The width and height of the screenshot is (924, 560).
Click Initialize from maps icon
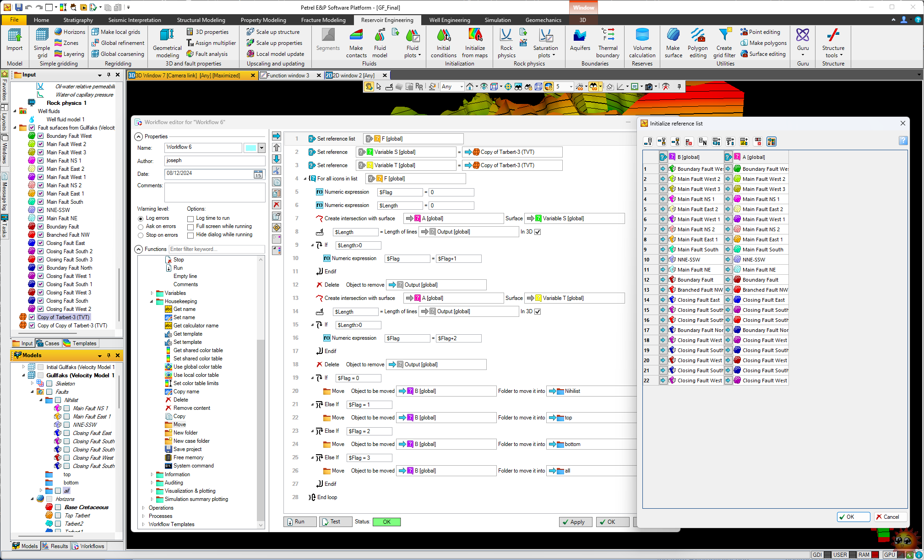click(475, 43)
